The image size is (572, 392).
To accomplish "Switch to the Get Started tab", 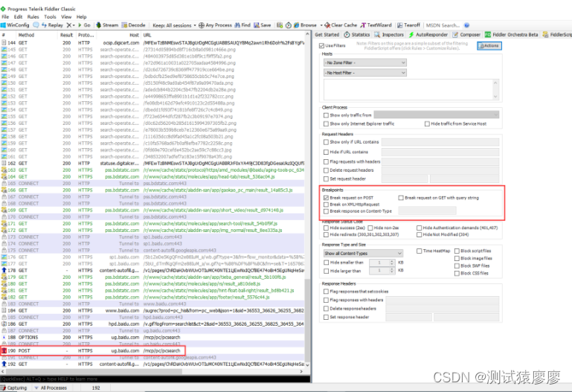I will [x=327, y=35].
